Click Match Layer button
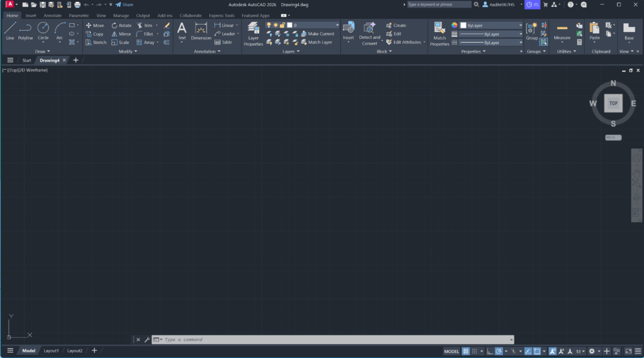The height and width of the screenshot is (358, 644). (x=317, y=42)
